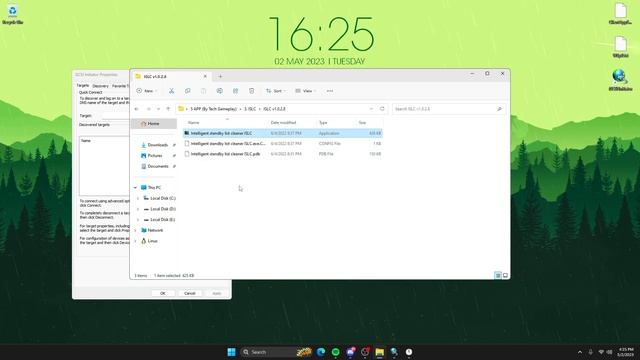
Task: Open the Recycle Bin desktop icon
Action: tap(13, 14)
